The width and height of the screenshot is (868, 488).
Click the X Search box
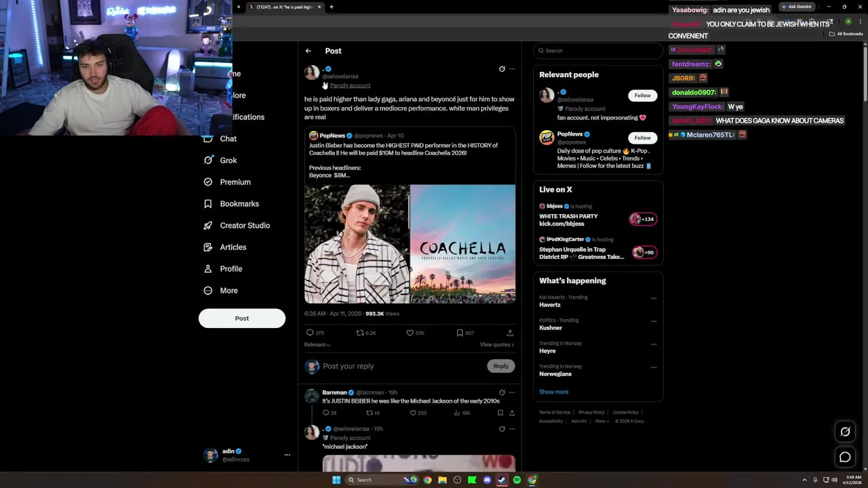[597, 51]
